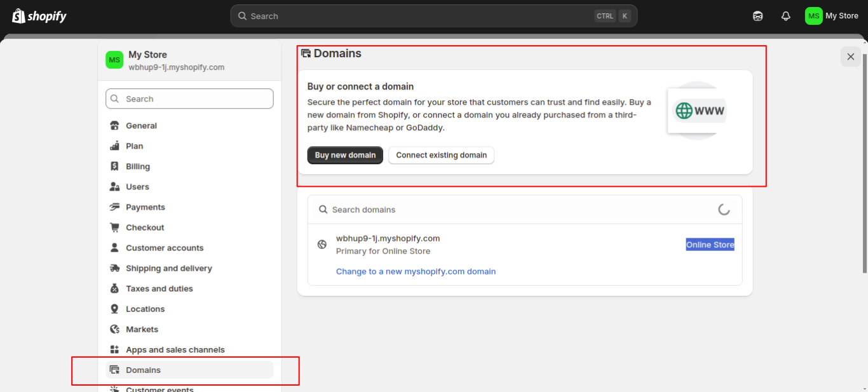Viewport: 868px width, 392px height.
Task: Open the My Store account menu
Action: tap(831, 15)
